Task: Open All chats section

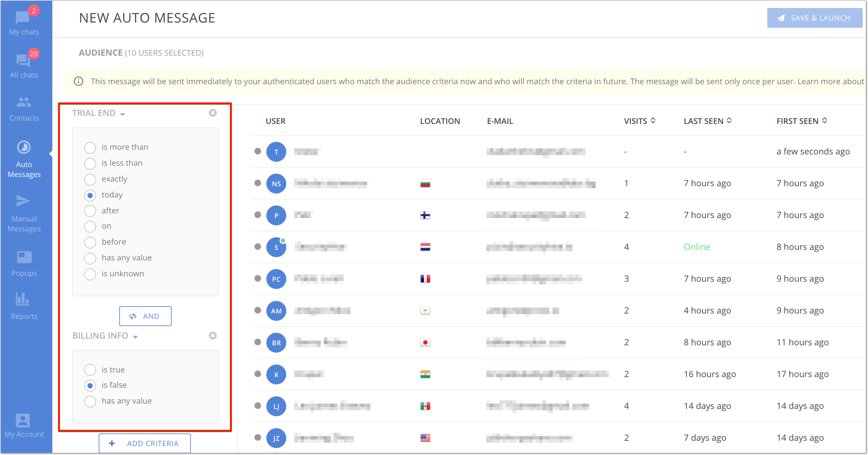Action: [24, 65]
